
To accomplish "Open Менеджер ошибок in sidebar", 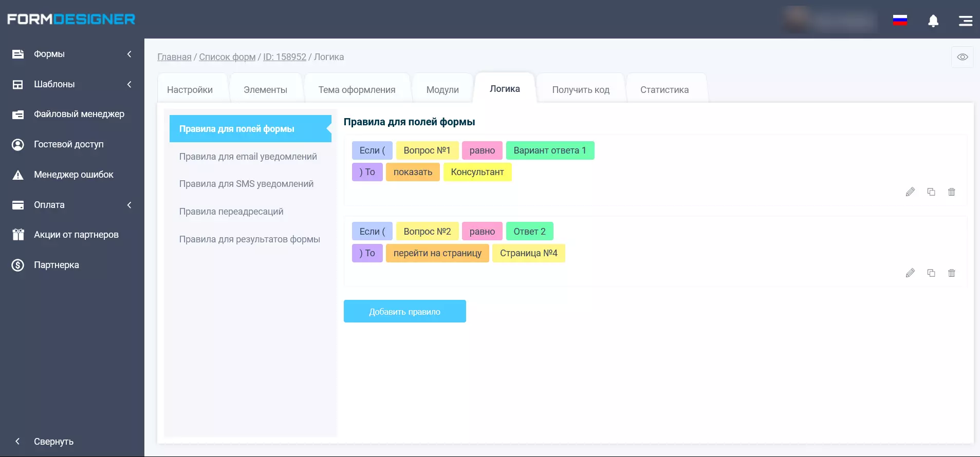I will pos(73,175).
